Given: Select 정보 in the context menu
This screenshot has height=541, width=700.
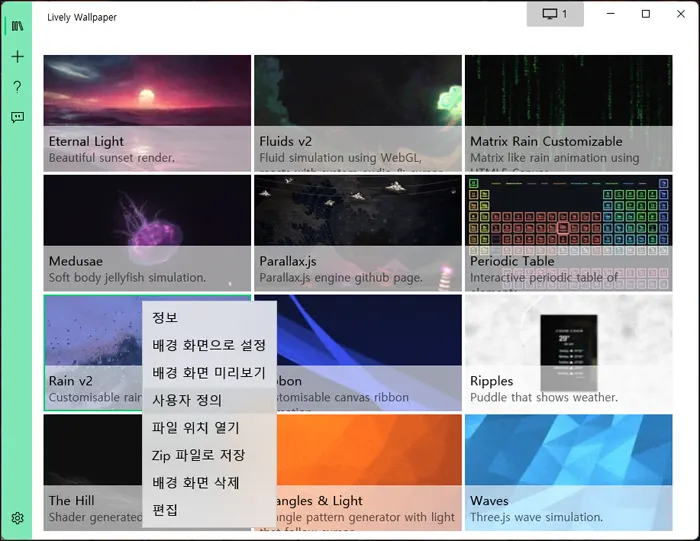Looking at the screenshot, I should pyautogui.click(x=209, y=317).
